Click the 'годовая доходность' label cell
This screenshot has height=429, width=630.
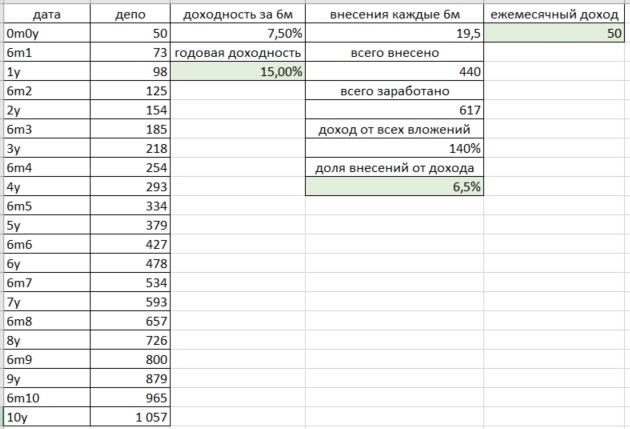click(238, 52)
